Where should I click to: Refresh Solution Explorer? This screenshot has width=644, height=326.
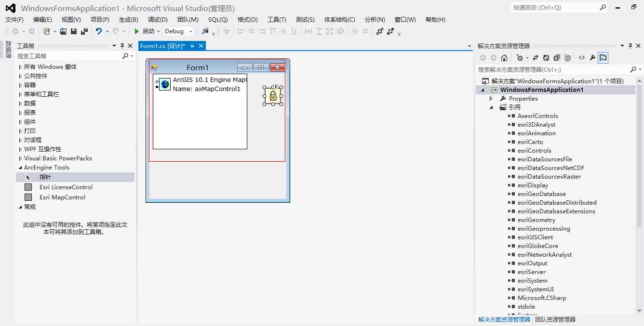coord(546,58)
